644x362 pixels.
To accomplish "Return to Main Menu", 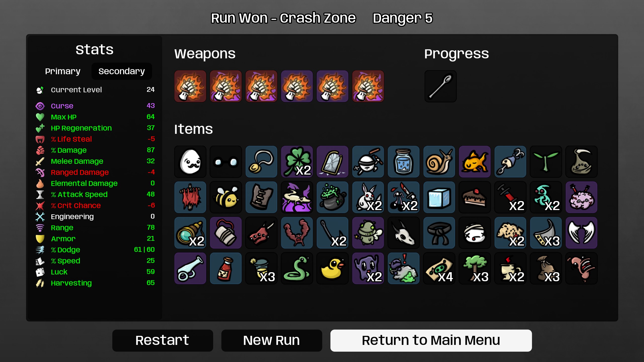I will tap(431, 340).
